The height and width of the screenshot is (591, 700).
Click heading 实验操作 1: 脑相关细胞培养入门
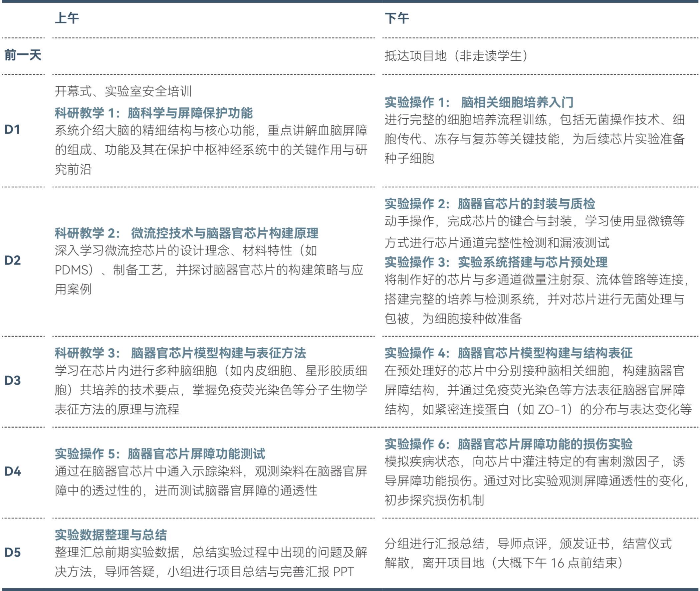pyautogui.click(x=479, y=102)
